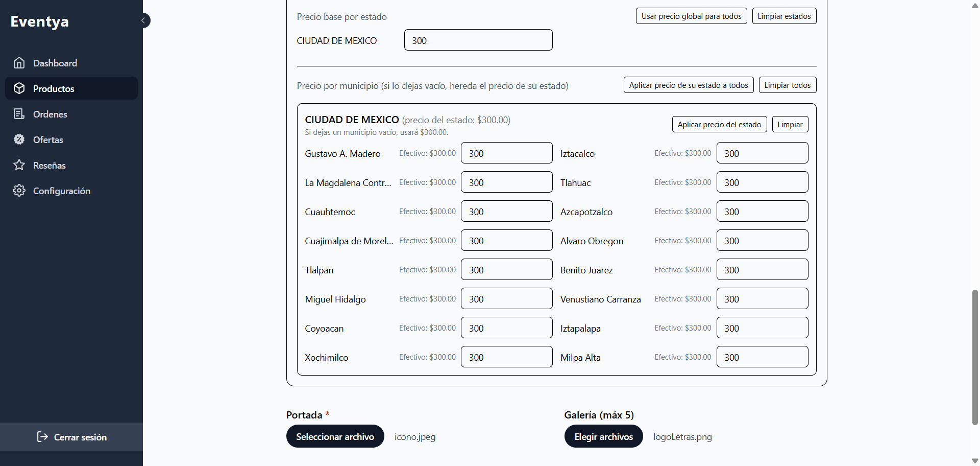Select the Tlalpan price input field
The height and width of the screenshot is (466, 980).
tap(506, 269)
